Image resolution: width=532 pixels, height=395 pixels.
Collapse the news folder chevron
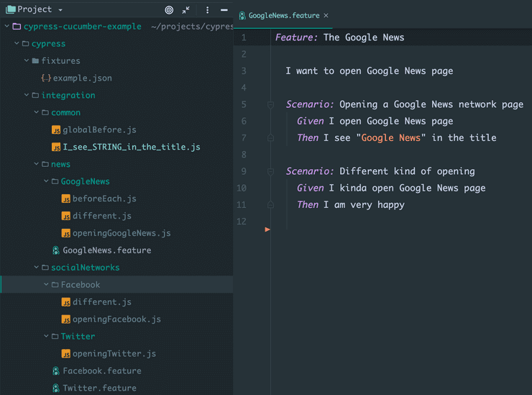tap(36, 164)
